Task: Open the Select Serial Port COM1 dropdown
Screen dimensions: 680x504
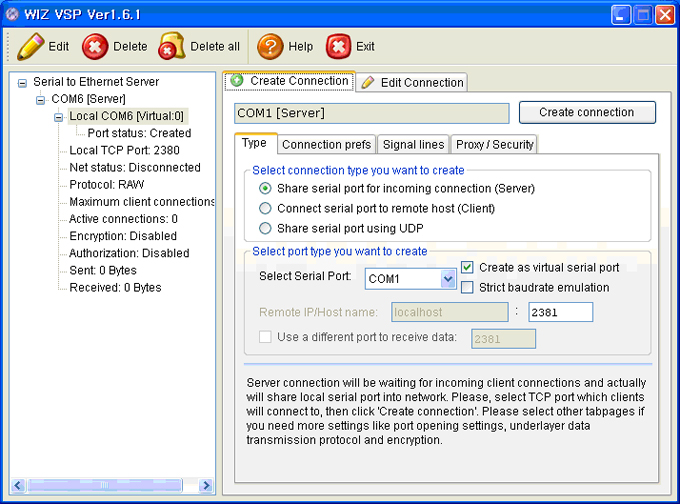Action: [x=448, y=278]
